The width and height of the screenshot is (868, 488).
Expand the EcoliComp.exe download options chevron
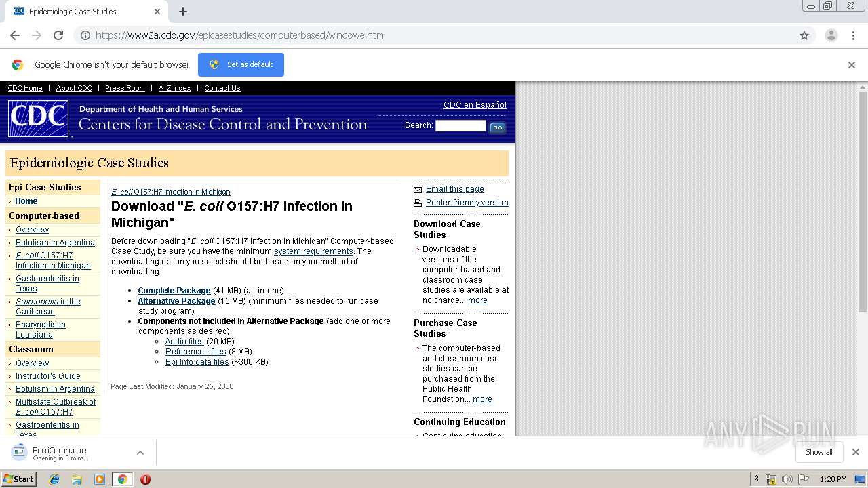[140, 453]
